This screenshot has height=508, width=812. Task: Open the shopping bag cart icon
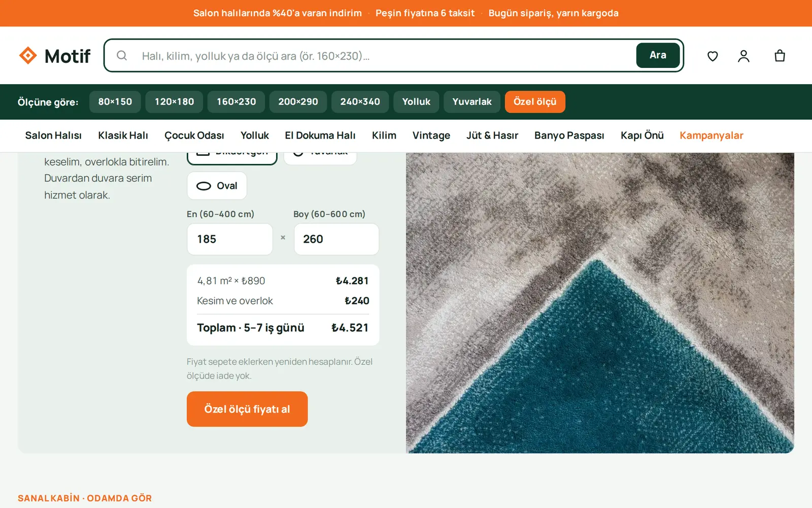click(x=780, y=56)
